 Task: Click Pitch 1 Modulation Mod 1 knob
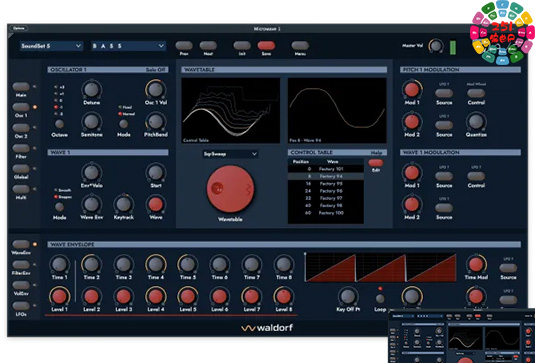(412, 89)
